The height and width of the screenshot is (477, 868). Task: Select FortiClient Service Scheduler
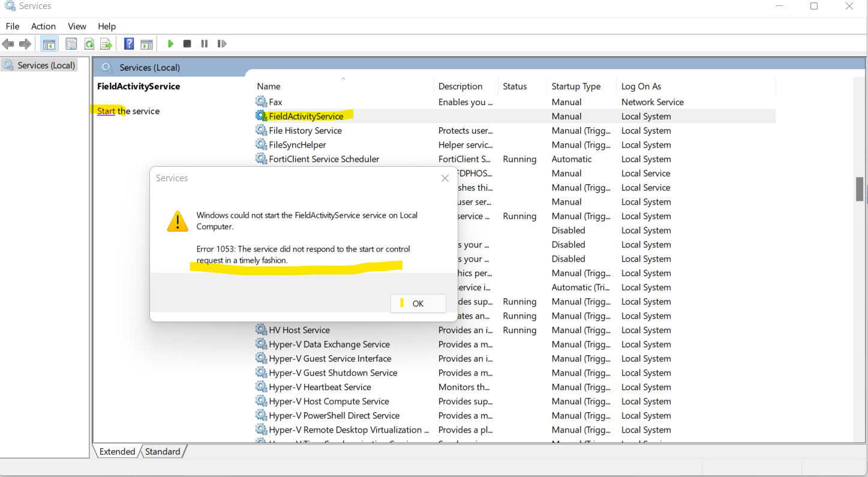click(x=515, y=159)
